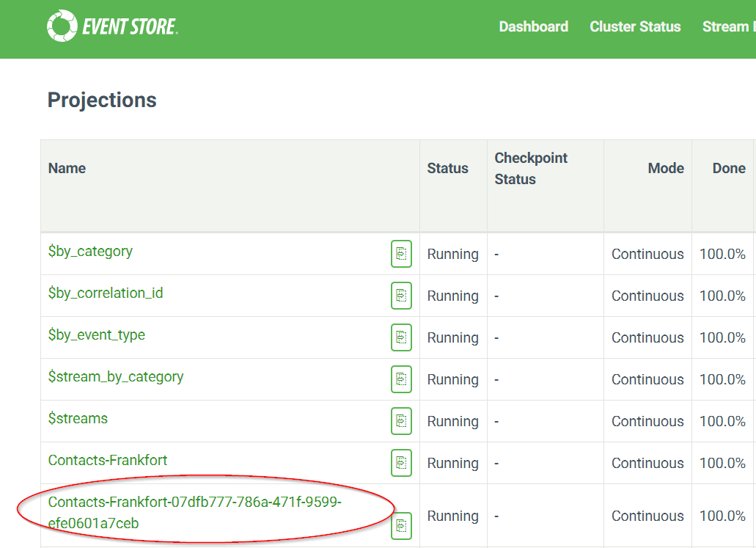Image resolution: width=756 pixels, height=548 pixels.
Task: Select Continuous mode of Contacts-Frankfort-07dfb777 row
Action: tap(647, 516)
